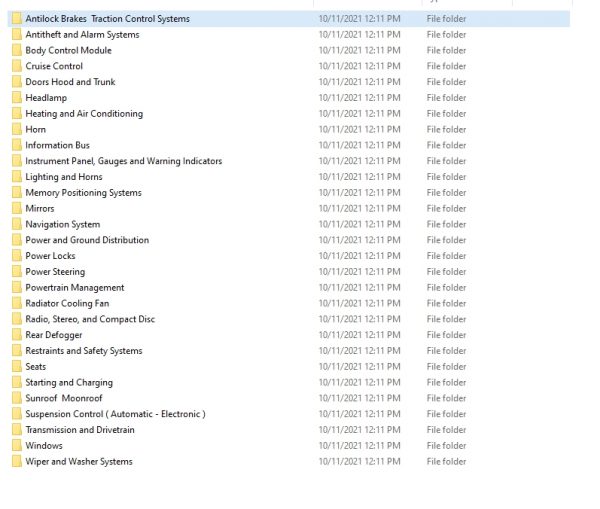Click the Cruise Control folder icon

[16, 66]
